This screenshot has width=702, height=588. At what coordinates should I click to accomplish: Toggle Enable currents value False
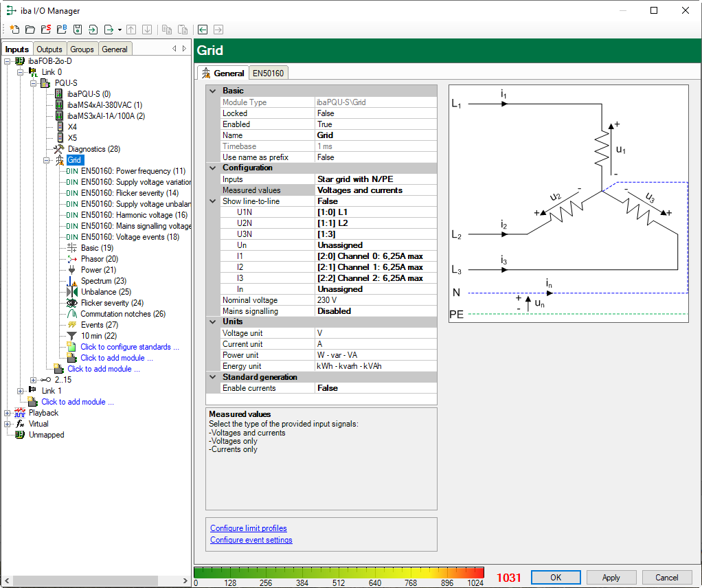(x=375, y=388)
